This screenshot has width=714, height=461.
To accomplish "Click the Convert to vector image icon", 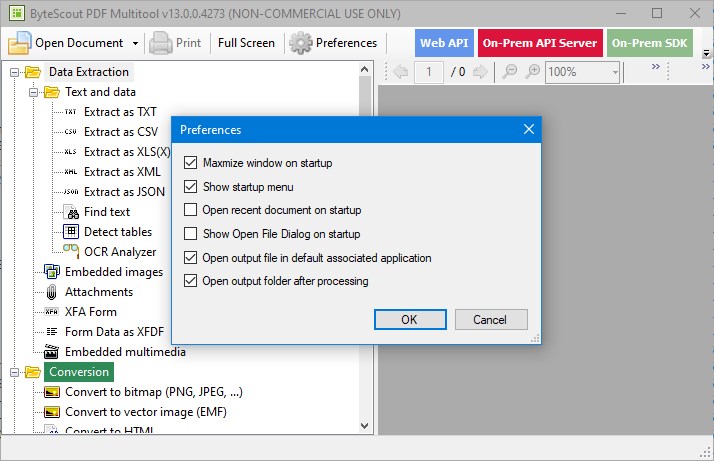I will click(52, 412).
